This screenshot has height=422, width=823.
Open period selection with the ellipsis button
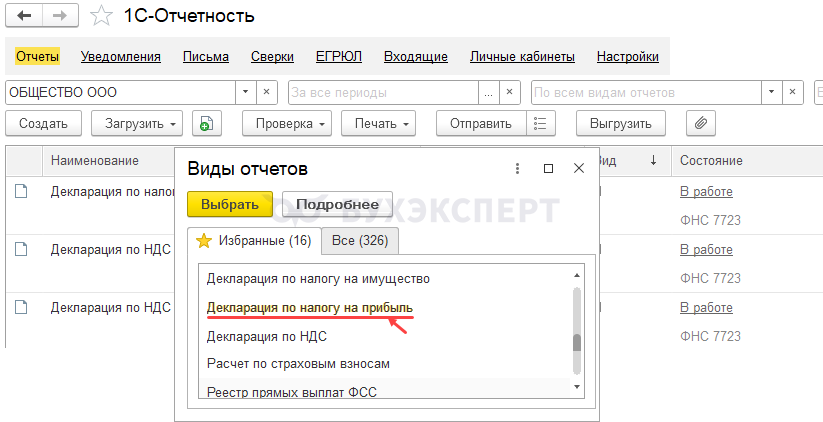489,92
